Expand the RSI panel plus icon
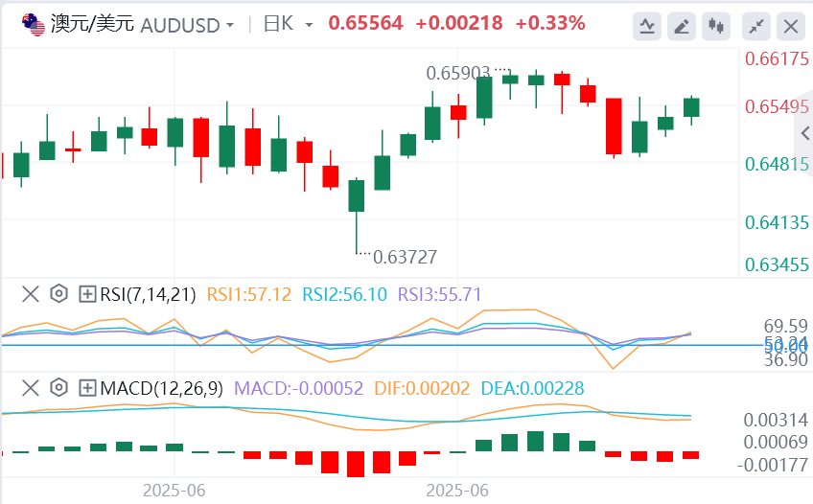The width and height of the screenshot is (813, 504). tap(87, 294)
